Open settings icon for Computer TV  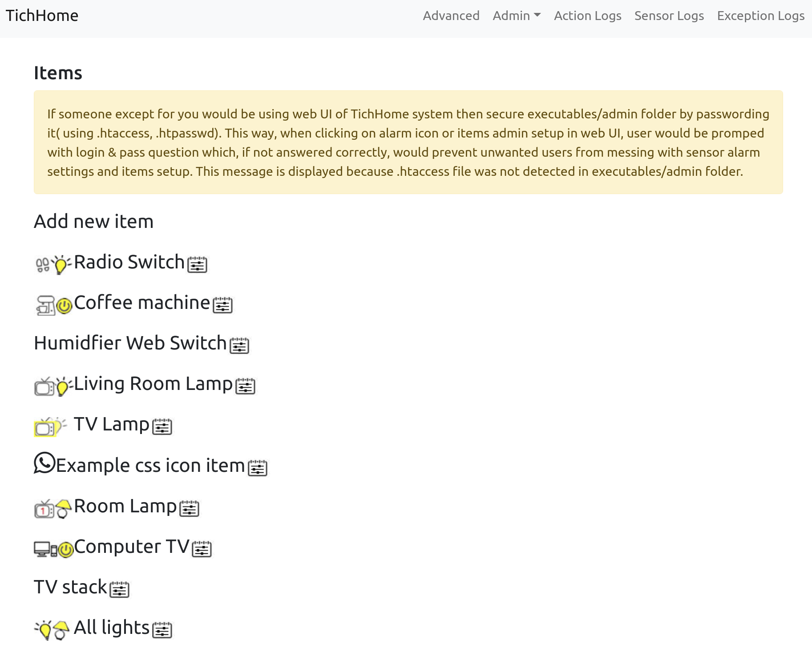[x=202, y=549]
